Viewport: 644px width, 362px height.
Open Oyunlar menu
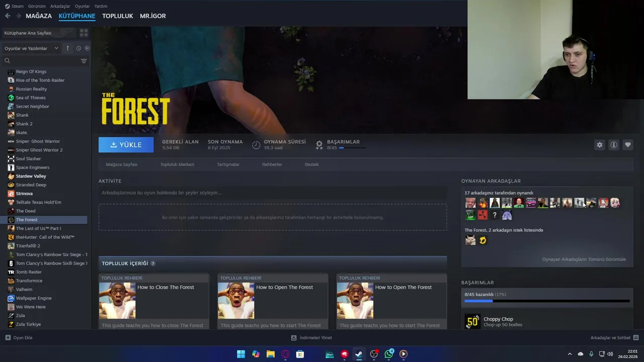tap(82, 6)
